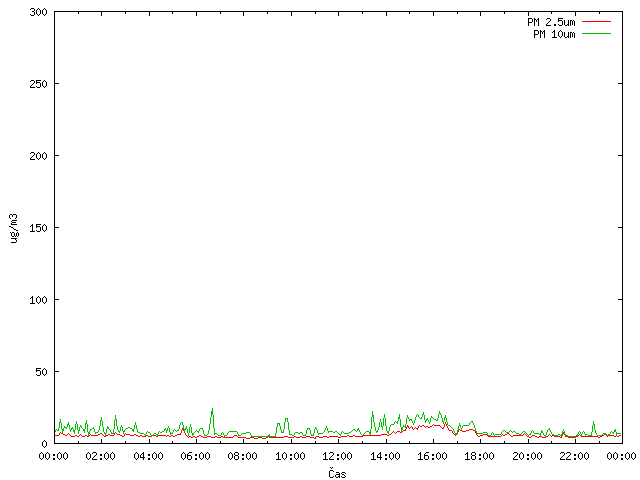Click the 10:00 time label
The image size is (640, 480).
[x=290, y=456]
